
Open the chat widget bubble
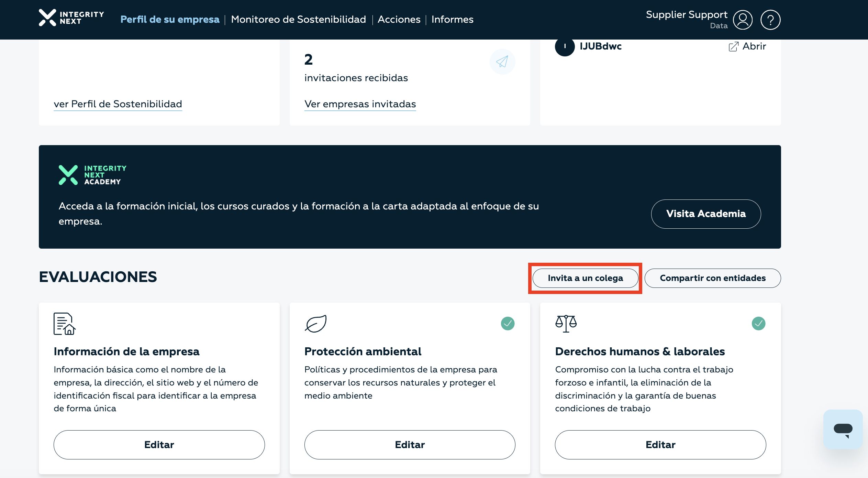point(843,429)
